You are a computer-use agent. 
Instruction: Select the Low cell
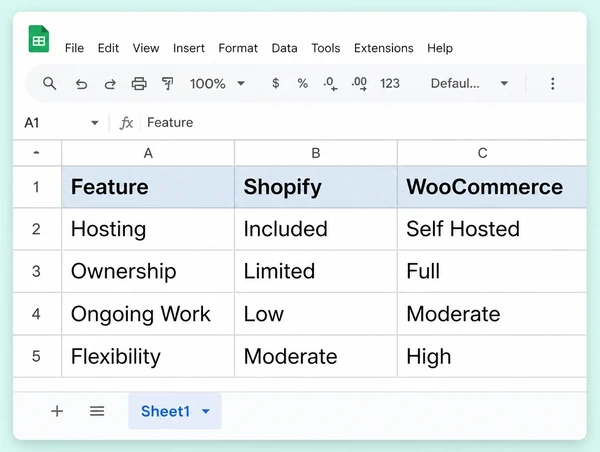[x=316, y=314]
